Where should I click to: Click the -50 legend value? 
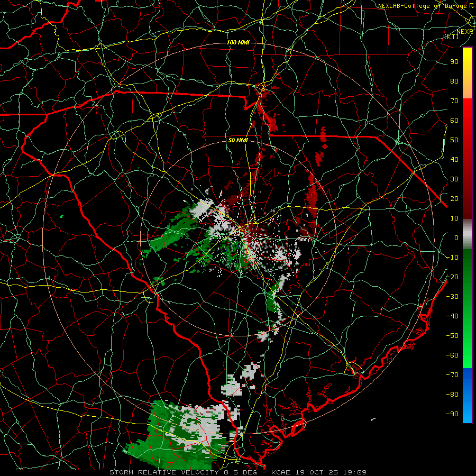(x=452, y=336)
